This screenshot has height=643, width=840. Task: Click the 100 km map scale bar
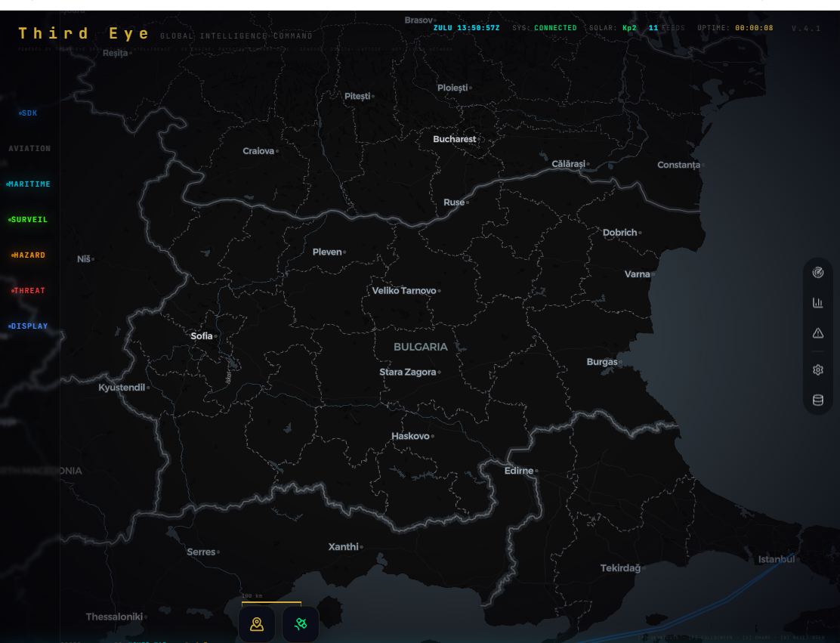[271, 600]
